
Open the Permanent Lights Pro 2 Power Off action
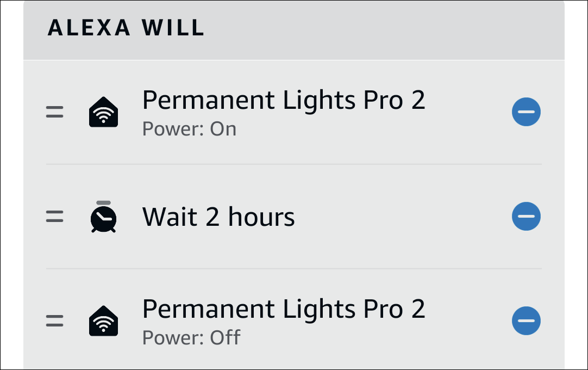click(284, 309)
